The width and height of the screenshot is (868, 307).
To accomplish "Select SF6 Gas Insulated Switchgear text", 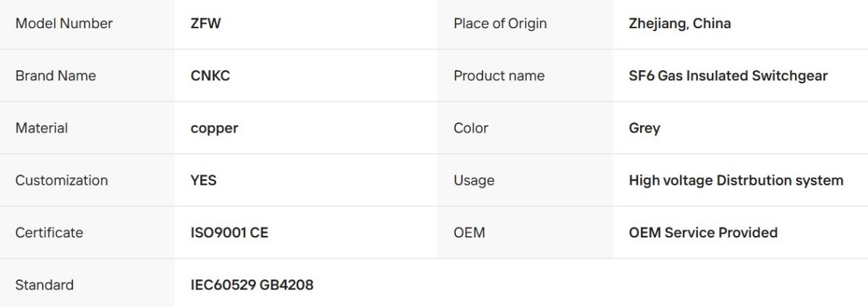I will pyautogui.click(x=728, y=75).
